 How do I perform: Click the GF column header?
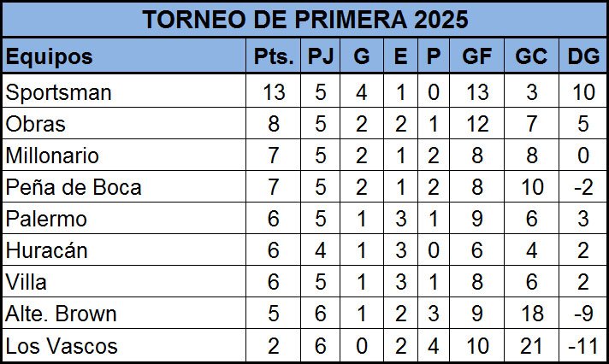pyautogui.click(x=477, y=56)
